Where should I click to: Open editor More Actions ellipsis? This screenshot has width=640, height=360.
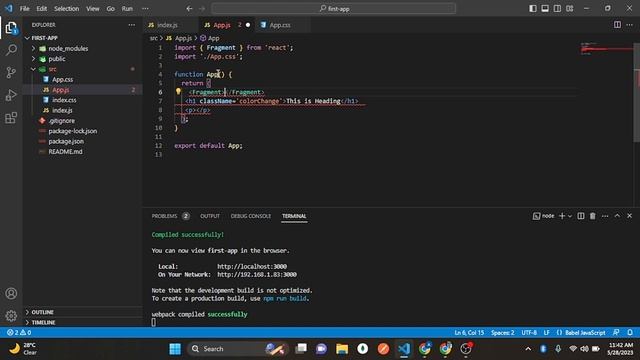click(x=629, y=25)
